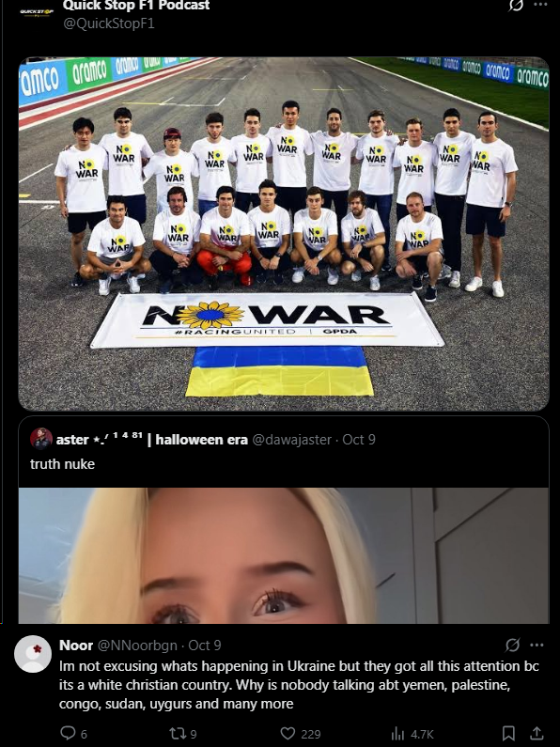View analytics via the 4.7K views icon
Screen dimensions: 560x747
pyautogui.click(x=397, y=734)
